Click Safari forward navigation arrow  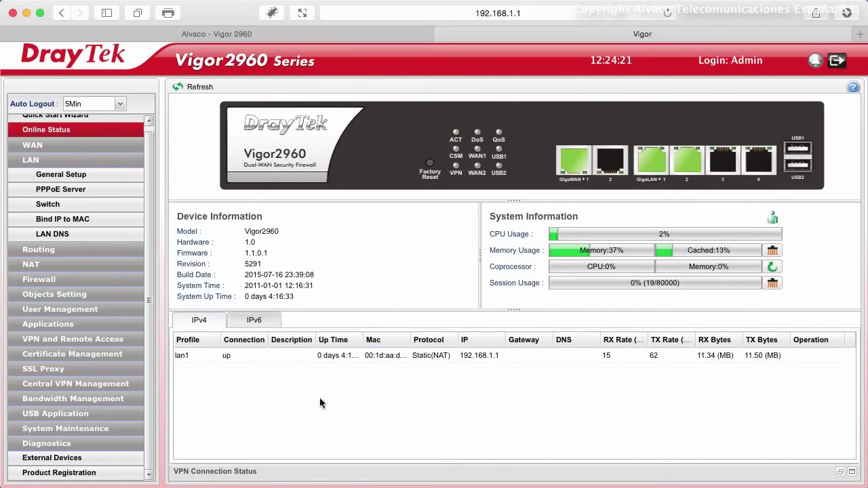coord(81,13)
